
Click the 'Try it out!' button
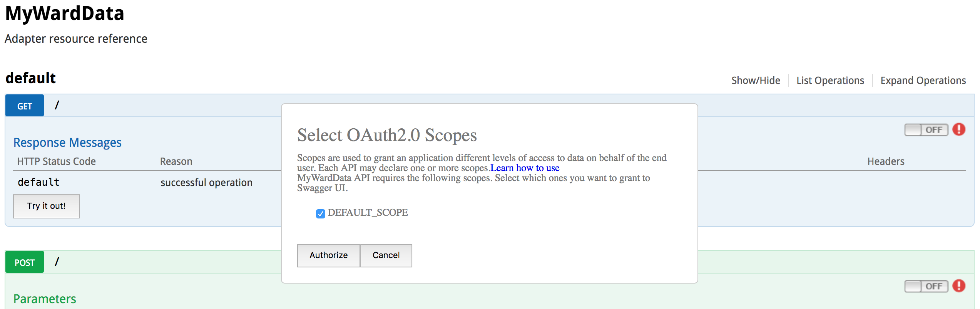click(46, 206)
